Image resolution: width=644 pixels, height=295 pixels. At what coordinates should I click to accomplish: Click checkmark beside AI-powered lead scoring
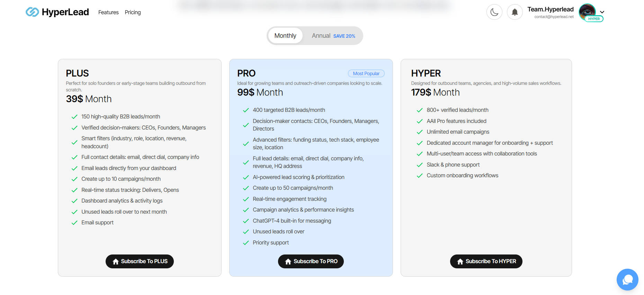[x=246, y=177]
